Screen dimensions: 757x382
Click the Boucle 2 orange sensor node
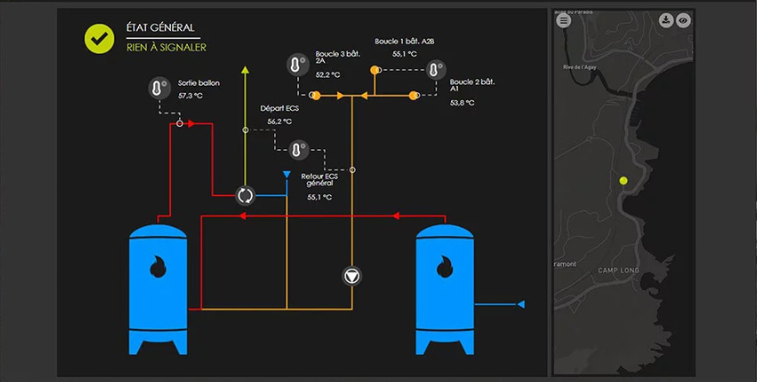[414, 96]
